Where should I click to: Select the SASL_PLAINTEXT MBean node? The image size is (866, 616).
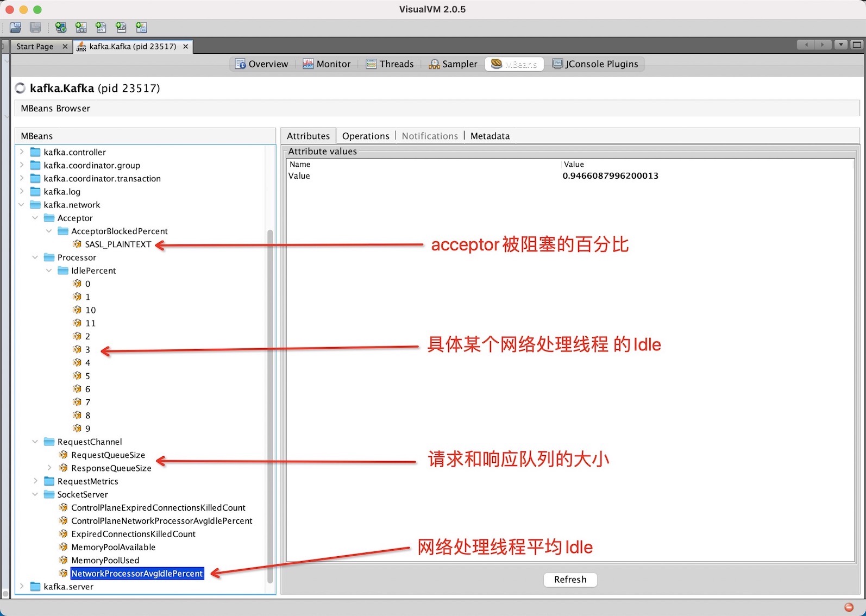pos(118,244)
